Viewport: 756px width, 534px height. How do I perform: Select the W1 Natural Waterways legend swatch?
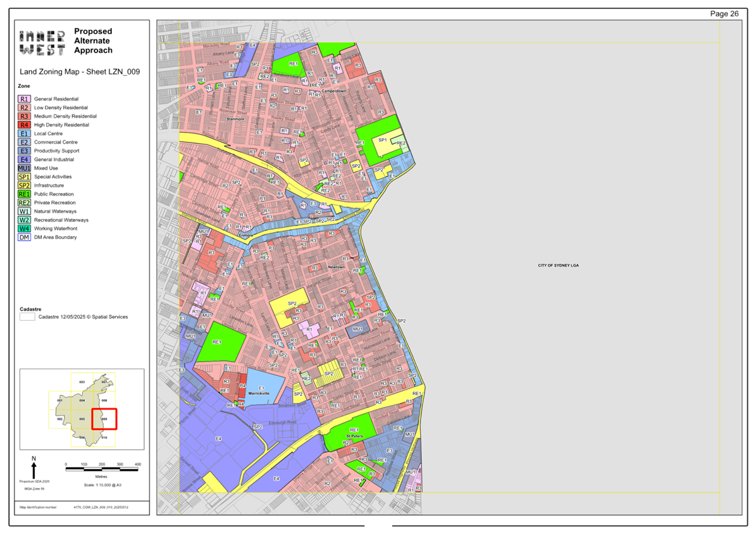coord(24,211)
